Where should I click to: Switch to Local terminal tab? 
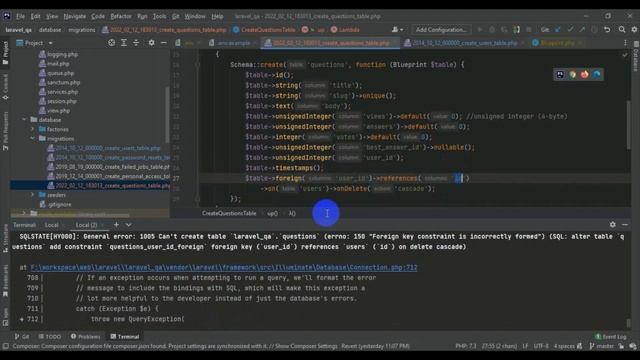coord(51,225)
